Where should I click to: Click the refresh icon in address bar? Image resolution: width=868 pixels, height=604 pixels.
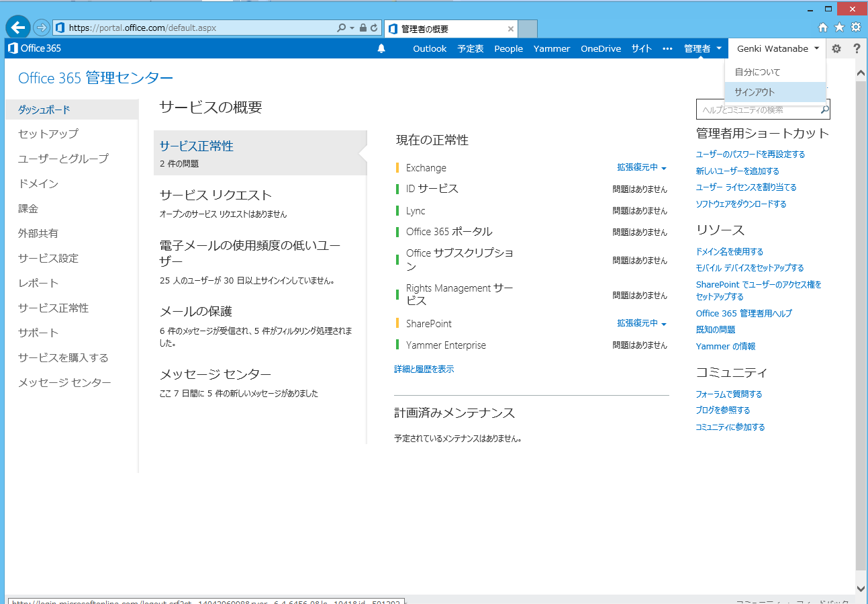[374, 28]
